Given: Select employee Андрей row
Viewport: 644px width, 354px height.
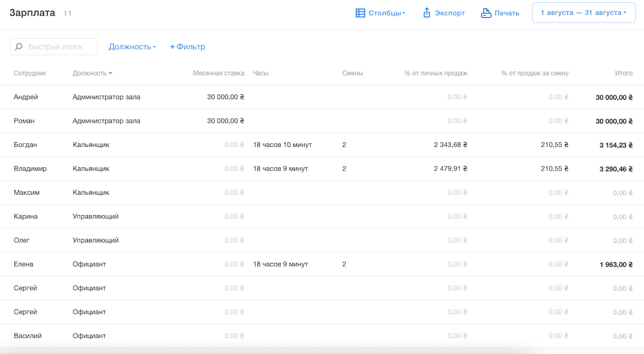Looking at the screenshot, I should [322, 97].
